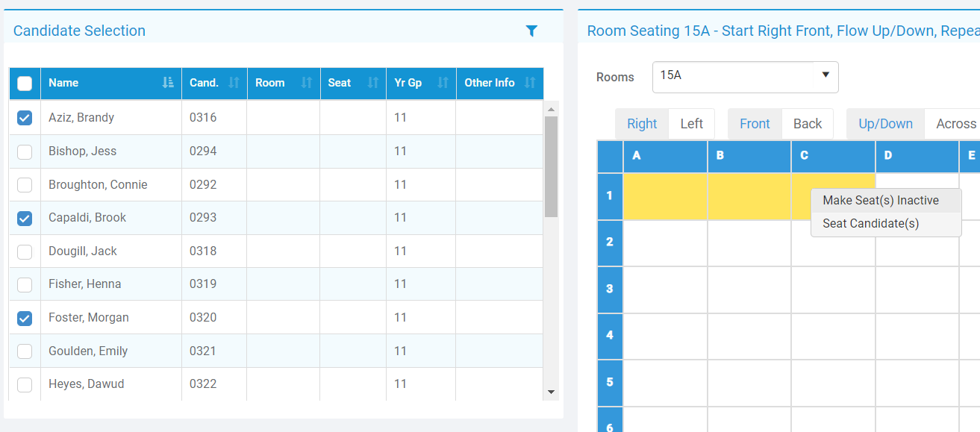Sort by the Cand. column icon
The width and height of the screenshot is (980, 432).
click(x=234, y=83)
